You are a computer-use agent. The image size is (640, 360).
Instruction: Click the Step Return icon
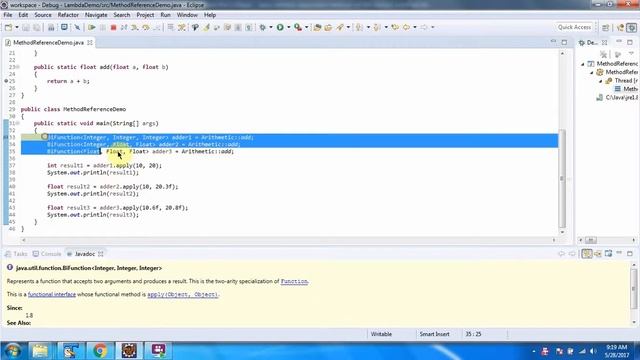coord(156,27)
